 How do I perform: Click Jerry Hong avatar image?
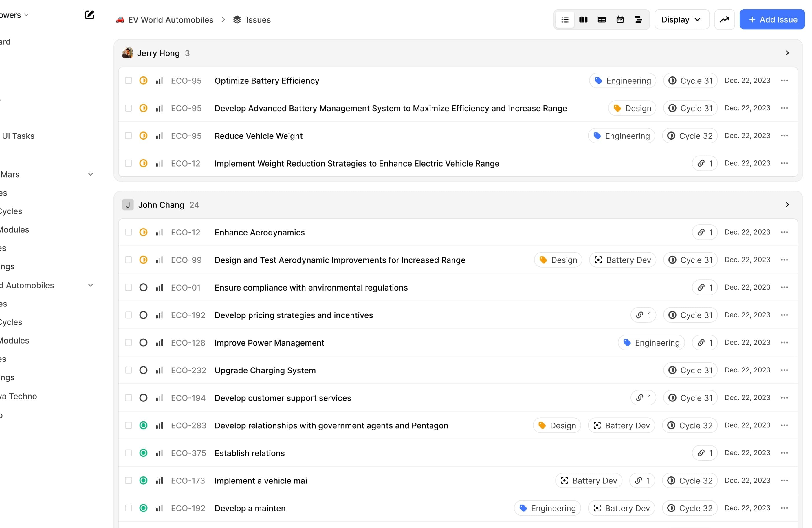point(127,53)
